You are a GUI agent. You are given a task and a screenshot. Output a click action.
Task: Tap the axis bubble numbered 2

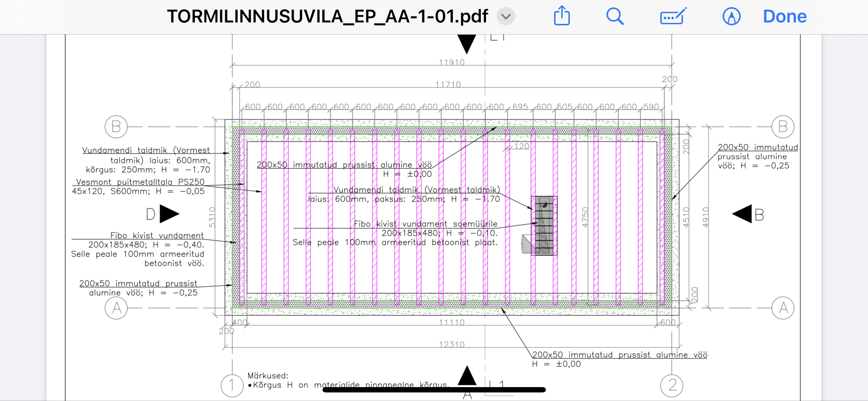(x=672, y=385)
